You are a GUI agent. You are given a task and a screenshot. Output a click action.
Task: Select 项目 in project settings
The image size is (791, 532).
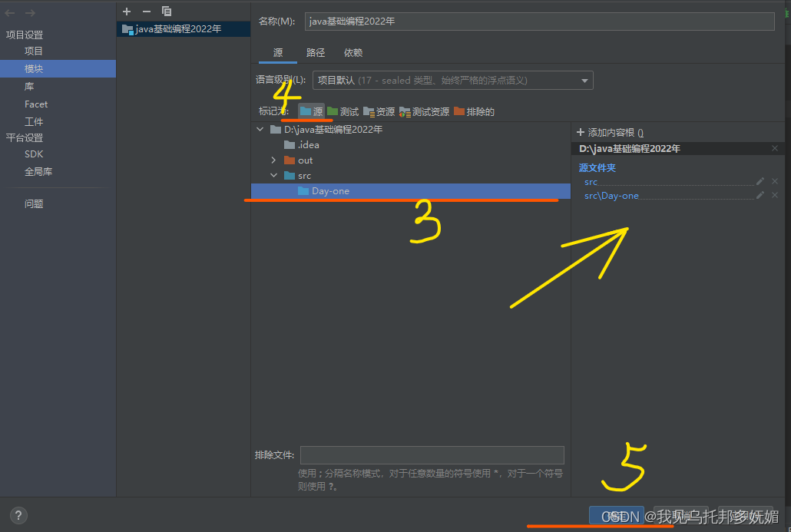34,51
